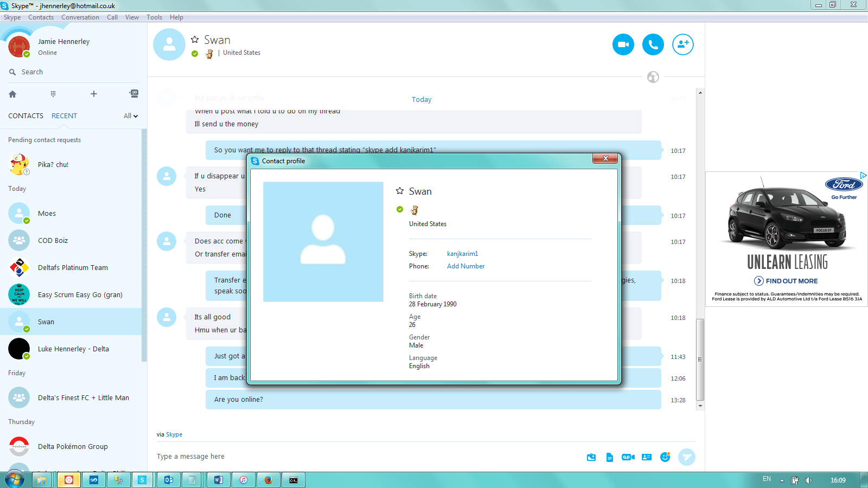Start a video call with Swan

pyautogui.click(x=623, y=44)
